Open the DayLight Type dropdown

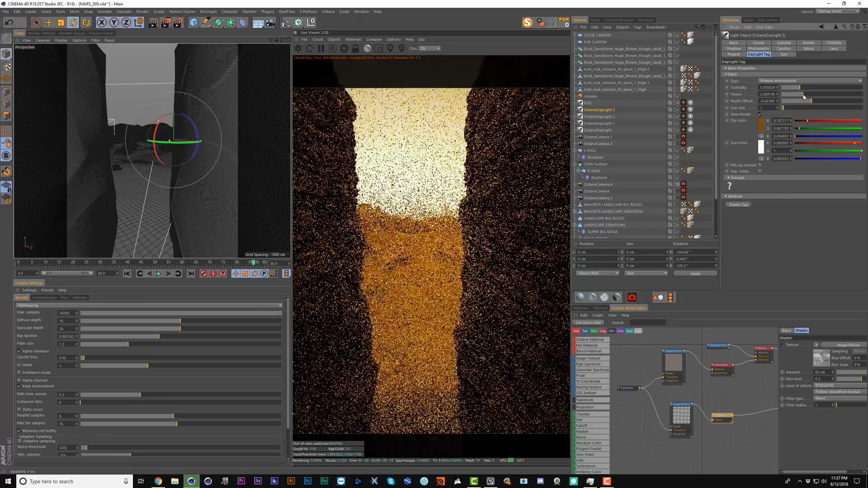click(810, 81)
